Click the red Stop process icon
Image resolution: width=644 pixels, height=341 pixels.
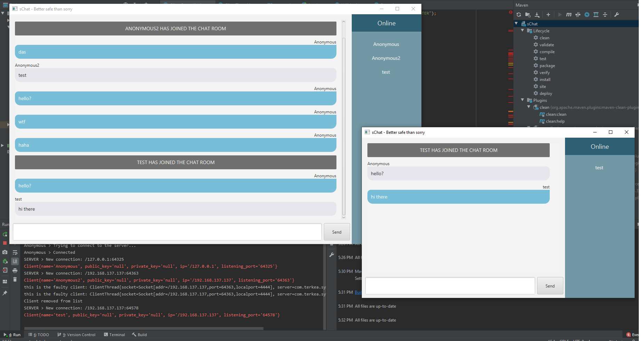pyautogui.click(x=5, y=243)
